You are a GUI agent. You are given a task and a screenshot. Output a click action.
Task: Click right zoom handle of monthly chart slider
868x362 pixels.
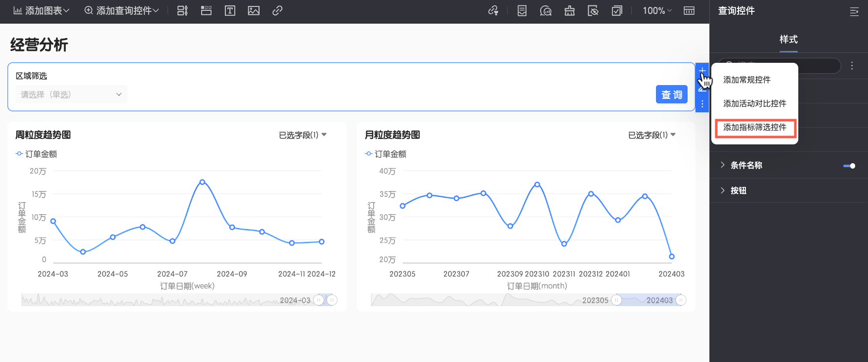(681, 300)
